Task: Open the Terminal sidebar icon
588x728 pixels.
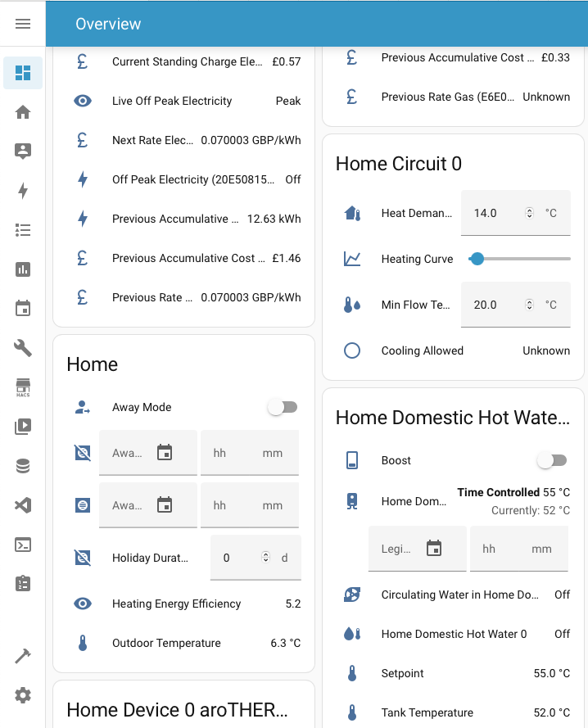Action: pos(23,545)
